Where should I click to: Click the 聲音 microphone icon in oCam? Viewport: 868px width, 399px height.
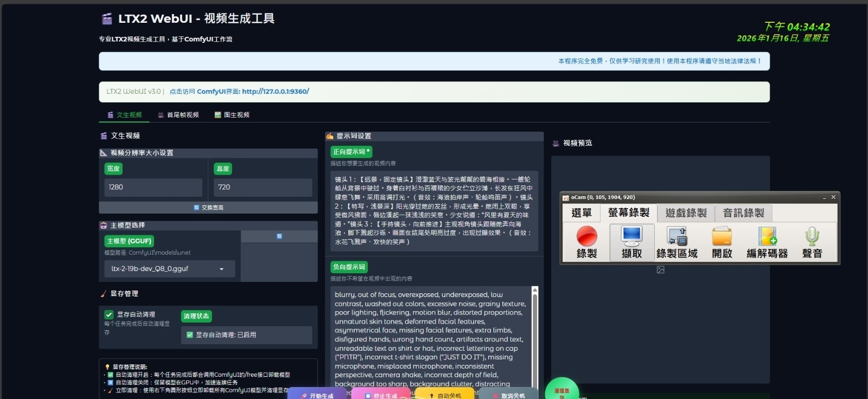[x=812, y=236]
